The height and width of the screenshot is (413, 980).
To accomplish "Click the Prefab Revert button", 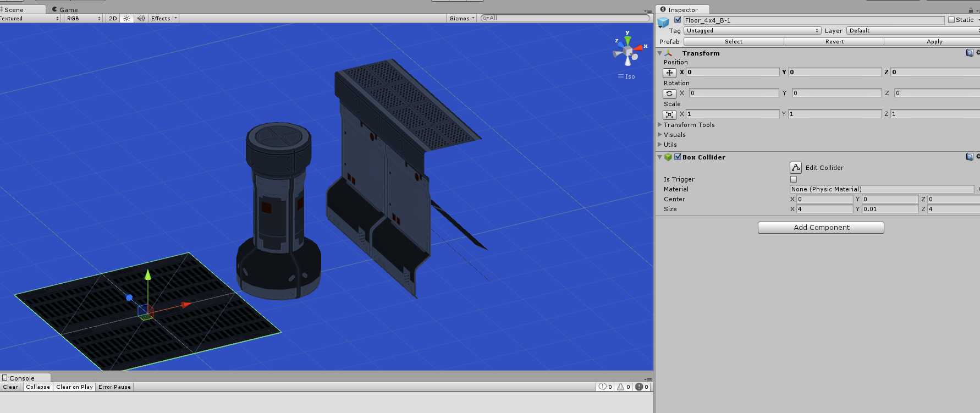I will (834, 42).
